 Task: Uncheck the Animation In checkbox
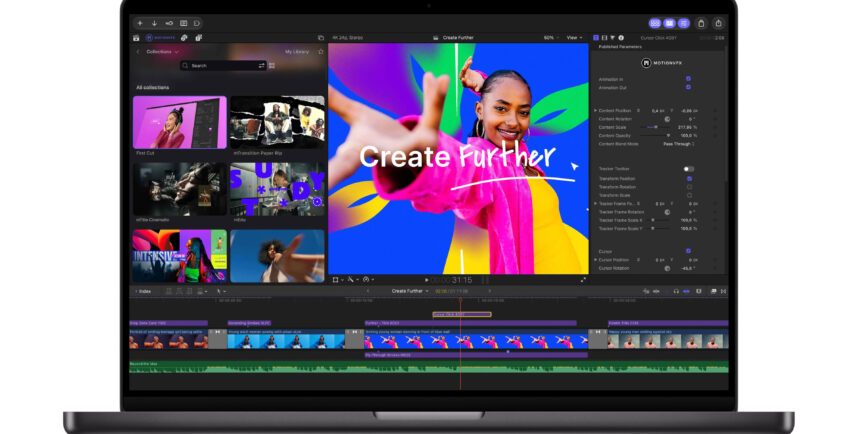point(688,79)
